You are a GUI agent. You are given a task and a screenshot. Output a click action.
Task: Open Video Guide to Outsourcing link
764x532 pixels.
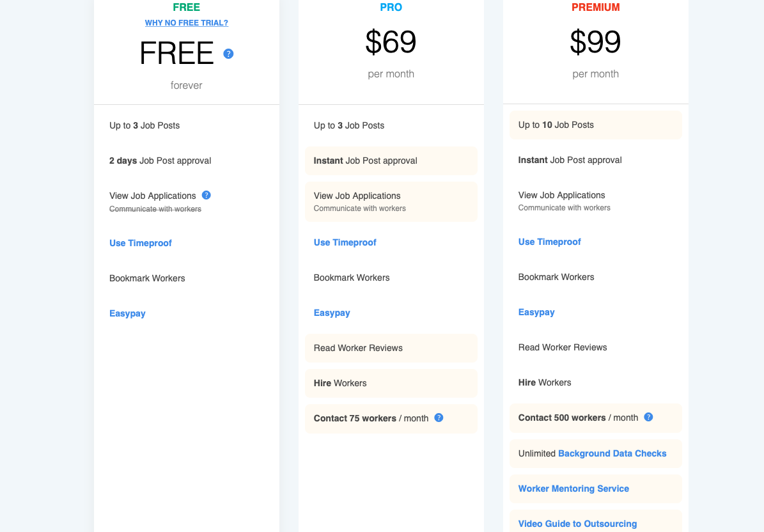[x=577, y=524]
